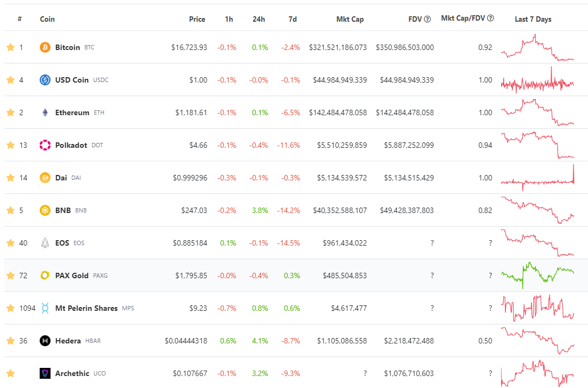This screenshot has height=388, width=588.
Task: Click the Archethic logo icon
Action: (45, 373)
